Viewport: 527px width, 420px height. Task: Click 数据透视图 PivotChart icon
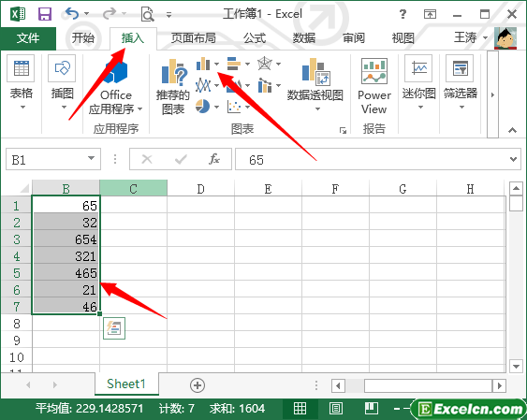(x=315, y=71)
